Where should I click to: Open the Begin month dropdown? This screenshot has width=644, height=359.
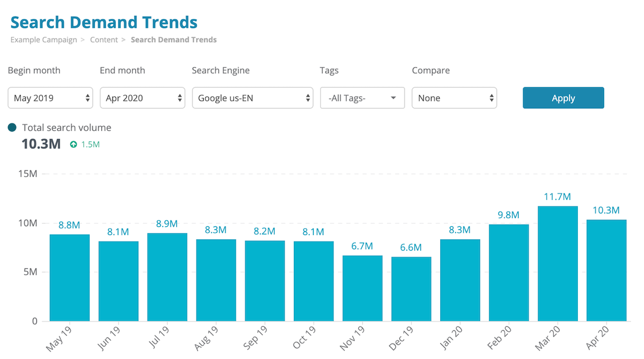pos(51,98)
